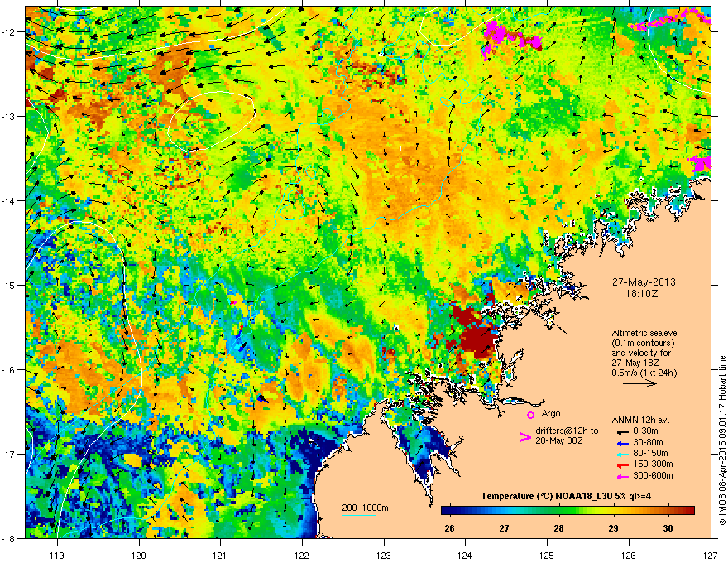Screen dimensions: 728x563
Task: Click the latitude axis label -17
Action: [9, 454]
